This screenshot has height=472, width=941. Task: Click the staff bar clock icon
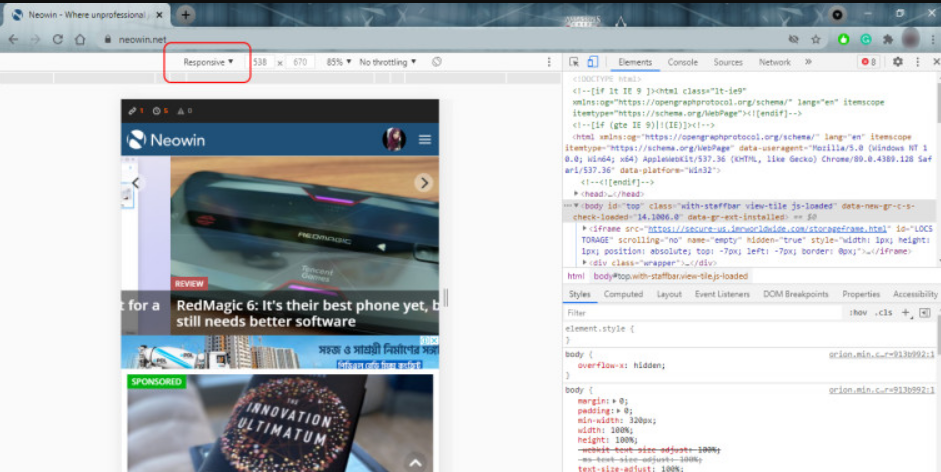157,111
